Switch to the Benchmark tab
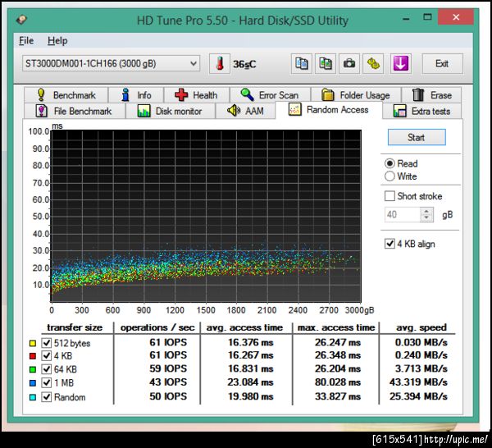 (x=66, y=95)
